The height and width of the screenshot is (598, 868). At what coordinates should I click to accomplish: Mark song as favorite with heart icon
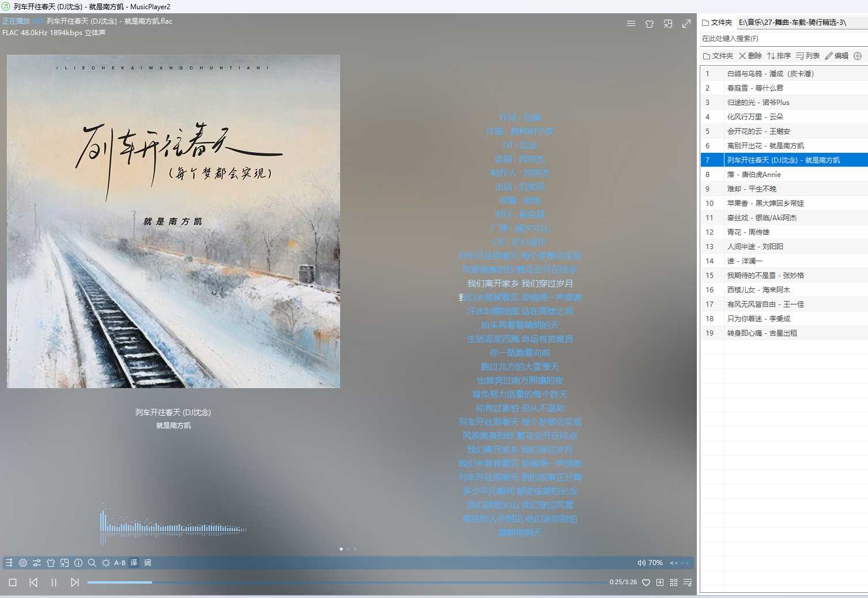(646, 582)
